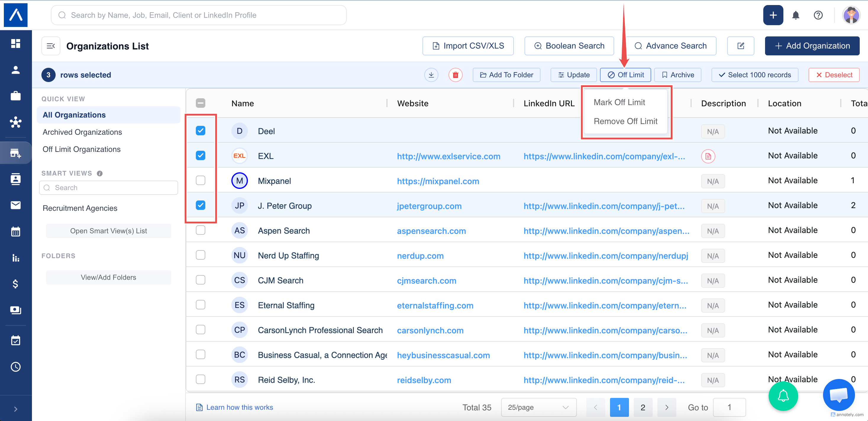Viewport: 868px width, 421px height.
Task: Go to previous page arrow
Action: (x=596, y=407)
